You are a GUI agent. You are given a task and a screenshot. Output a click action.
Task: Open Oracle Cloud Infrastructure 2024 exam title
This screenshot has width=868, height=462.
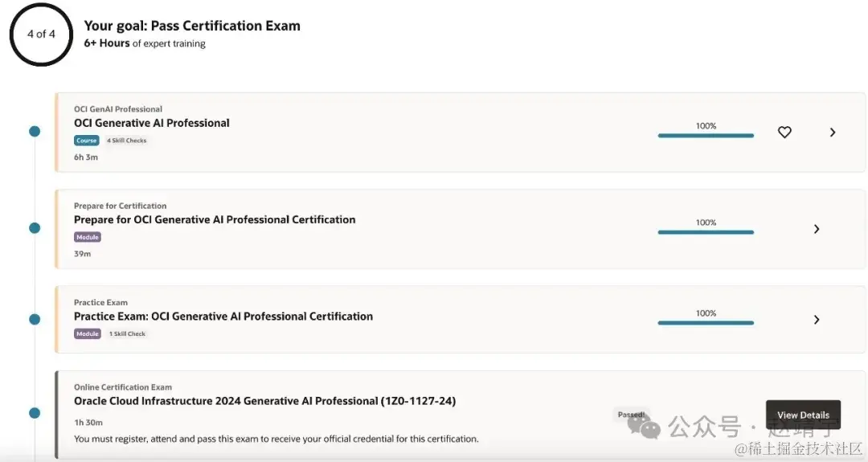tap(264, 401)
